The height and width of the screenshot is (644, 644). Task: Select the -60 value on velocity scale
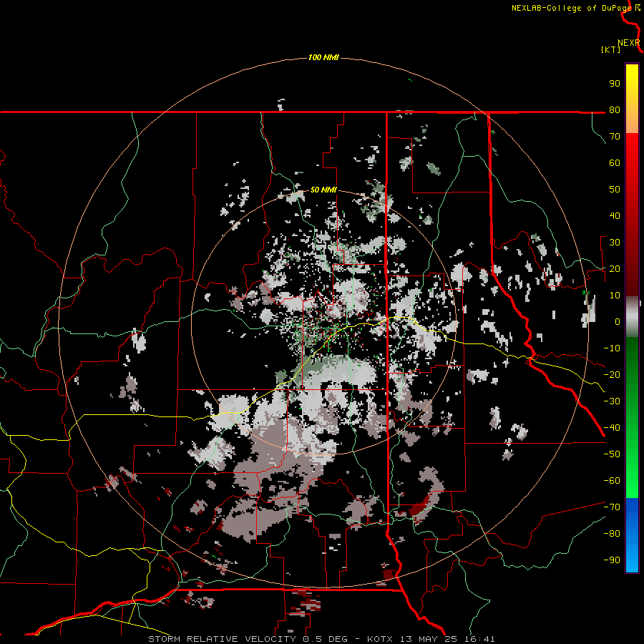coord(612,481)
